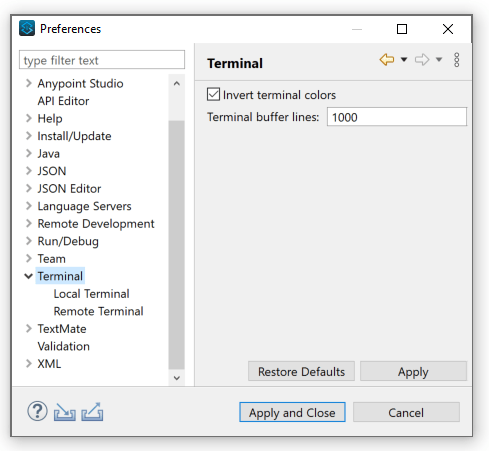Select Remote Terminal preference page
The height and width of the screenshot is (451, 489).
[x=98, y=311]
